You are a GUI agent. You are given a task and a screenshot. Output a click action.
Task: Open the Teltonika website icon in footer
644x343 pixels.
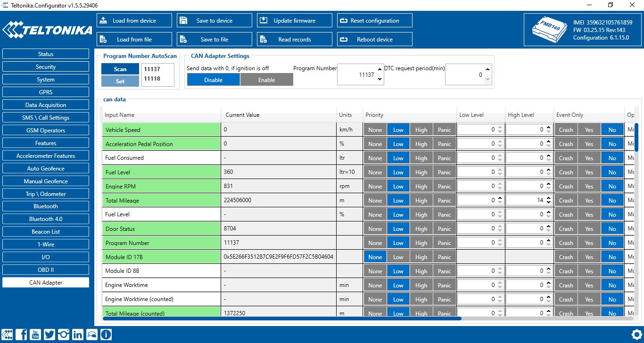tap(8, 335)
